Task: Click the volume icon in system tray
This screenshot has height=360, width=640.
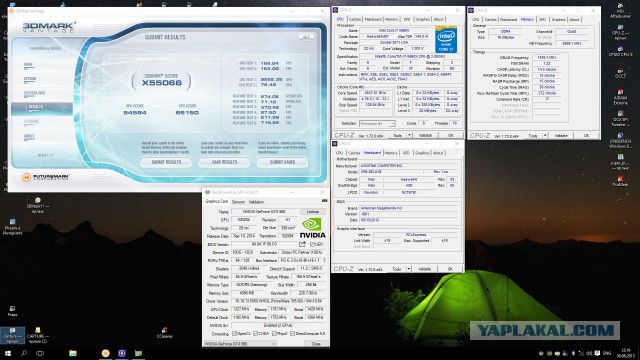Action: point(589,353)
